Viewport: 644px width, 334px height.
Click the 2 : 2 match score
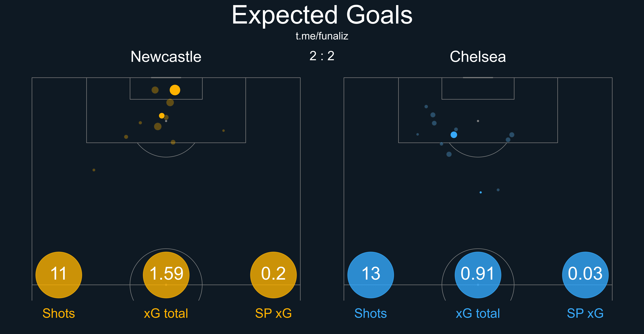pos(322,56)
